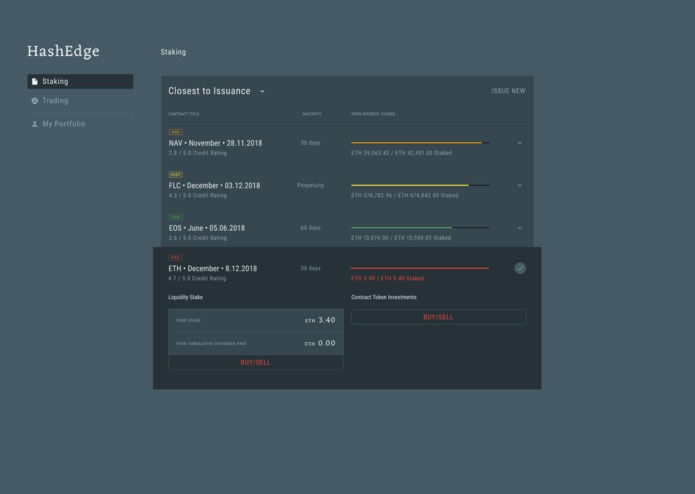Screen dimensions: 695x494
Task: Expand the EOS June contract row
Action: [x=519, y=228]
